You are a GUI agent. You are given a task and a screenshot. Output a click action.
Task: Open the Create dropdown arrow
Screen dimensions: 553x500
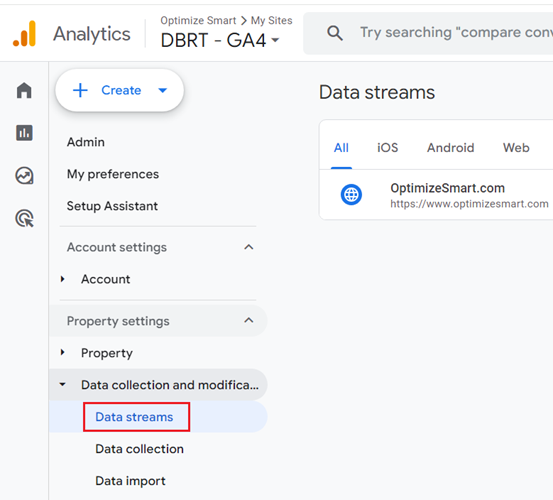click(x=163, y=90)
